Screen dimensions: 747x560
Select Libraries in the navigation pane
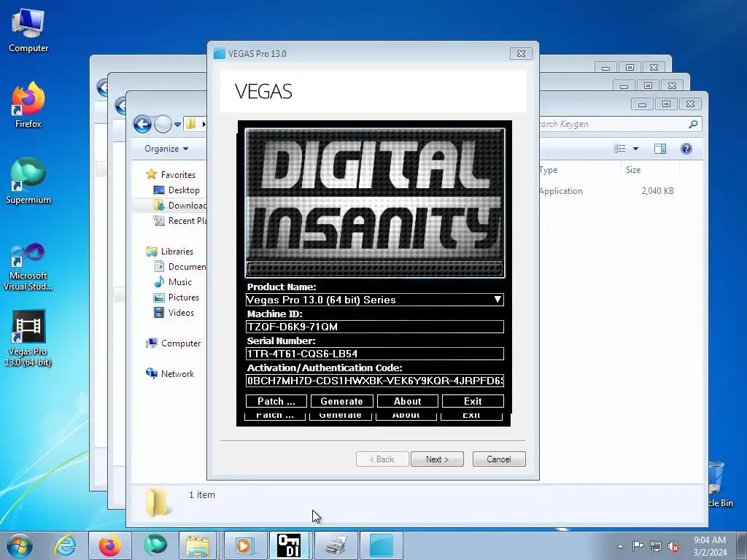[x=177, y=252]
